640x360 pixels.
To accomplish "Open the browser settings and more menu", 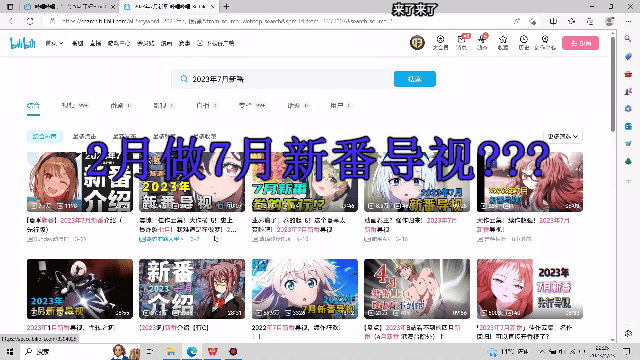I will click(x=628, y=21).
